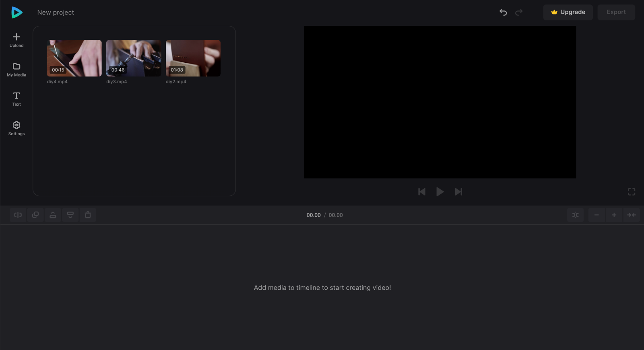Click the 00.00 current time display

click(x=314, y=215)
